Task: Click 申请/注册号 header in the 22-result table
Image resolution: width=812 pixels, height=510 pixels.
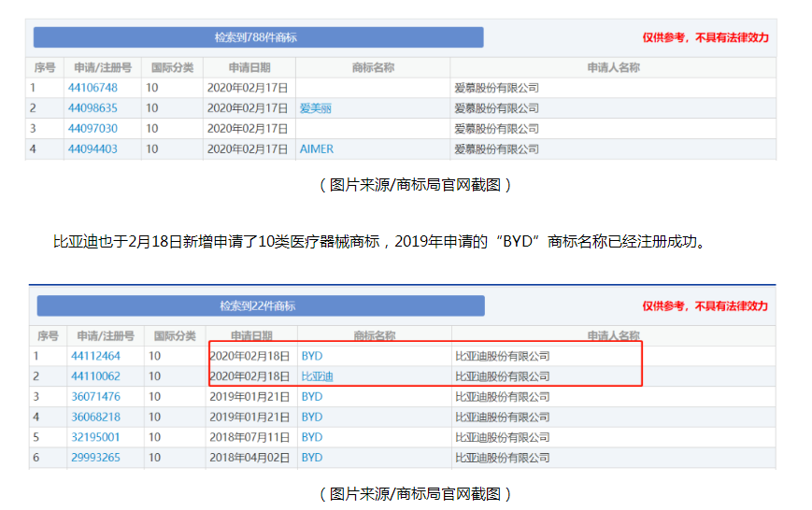Action: click(x=106, y=336)
